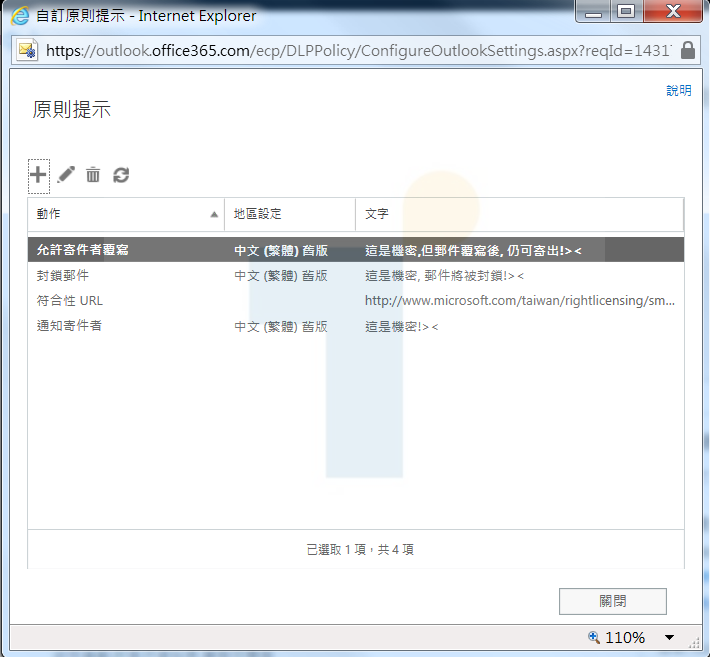Viewport: 710px width, 657px height.
Task: Click the 地區設定 column header
Action: point(290,214)
